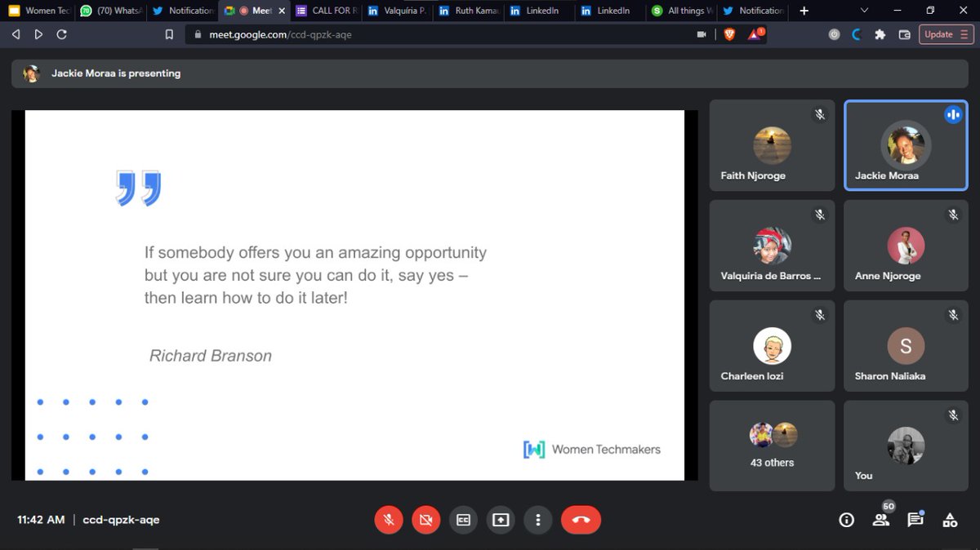Click muted mic icon on Sharon Naliaka tile
Screen dimensions: 980x550
click(x=953, y=315)
